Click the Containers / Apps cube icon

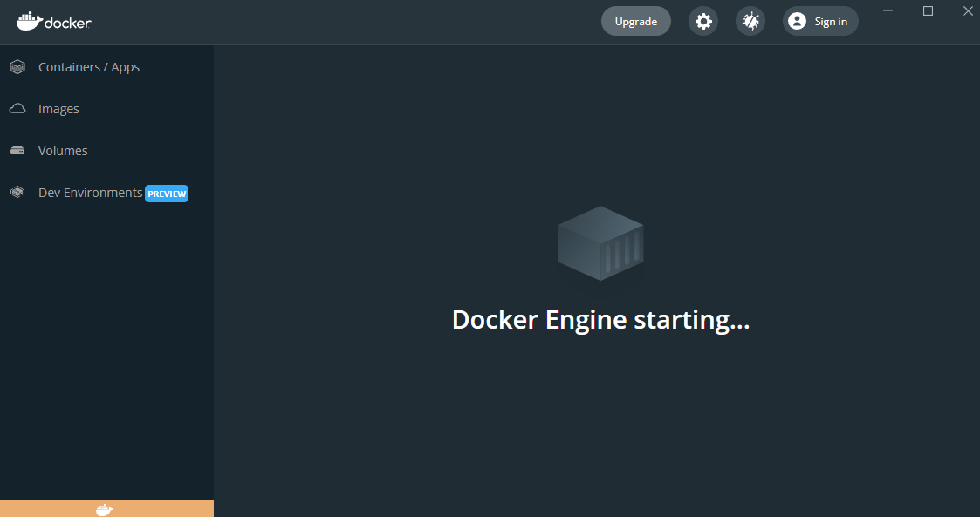[17, 67]
